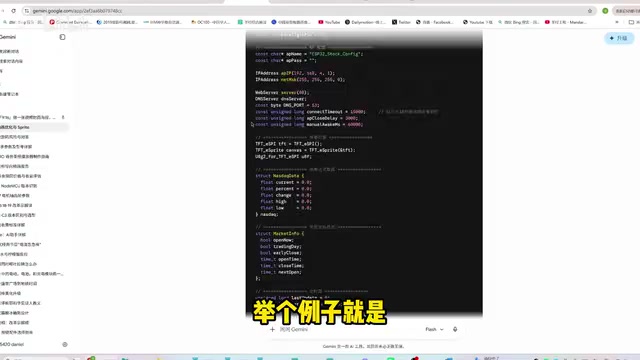Viewport: 640px width, 360px height.
Task: Open options menu beside pinned chat entry
Action: coord(63,117)
